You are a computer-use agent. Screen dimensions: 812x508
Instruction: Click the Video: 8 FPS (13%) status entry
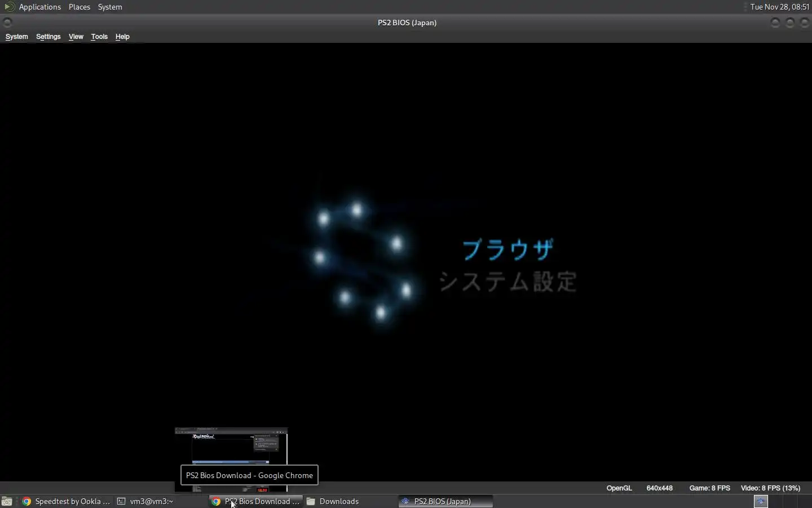point(770,488)
